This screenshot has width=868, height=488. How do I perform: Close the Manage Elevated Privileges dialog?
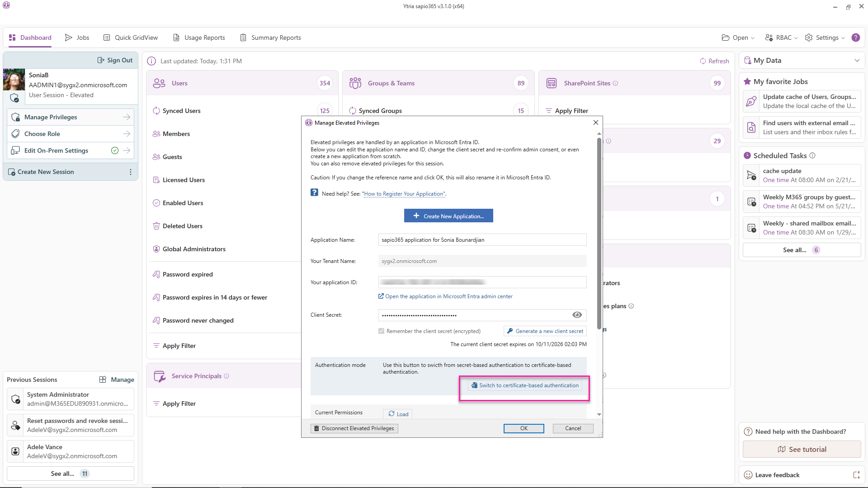coord(596,122)
